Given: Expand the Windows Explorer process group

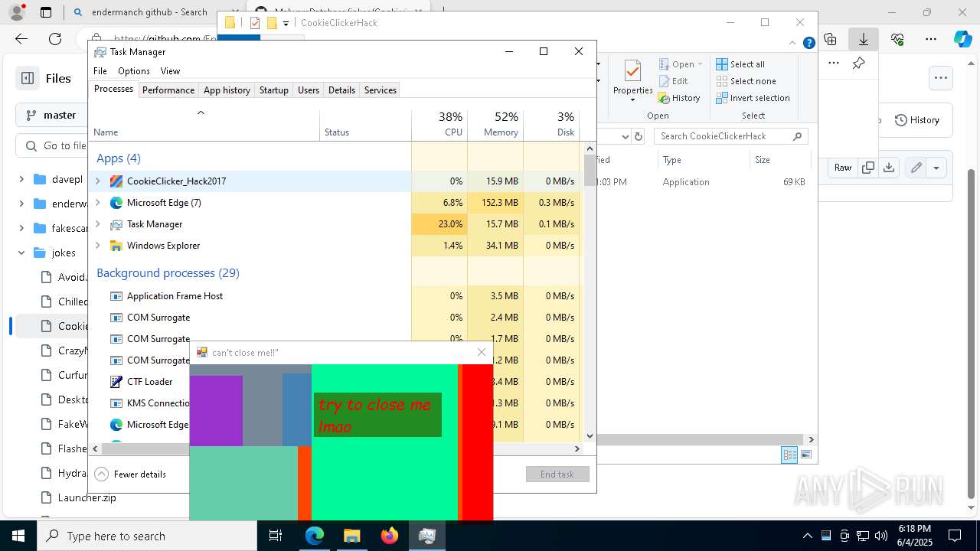Looking at the screenshot, I should click(x=97, y=246).
